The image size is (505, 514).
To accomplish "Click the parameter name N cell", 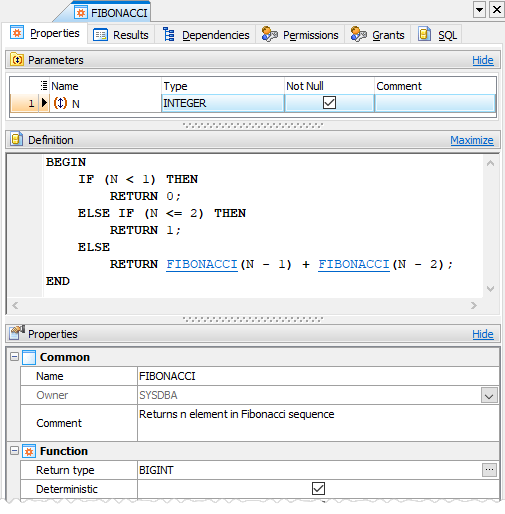I will [x=105, y=103].
